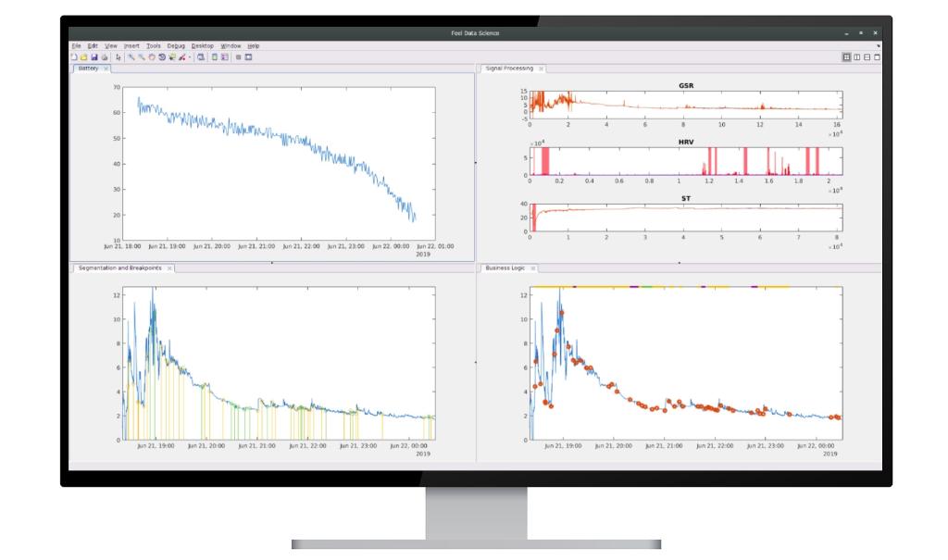Activate the Data Cursor tool

coord(171,57)
